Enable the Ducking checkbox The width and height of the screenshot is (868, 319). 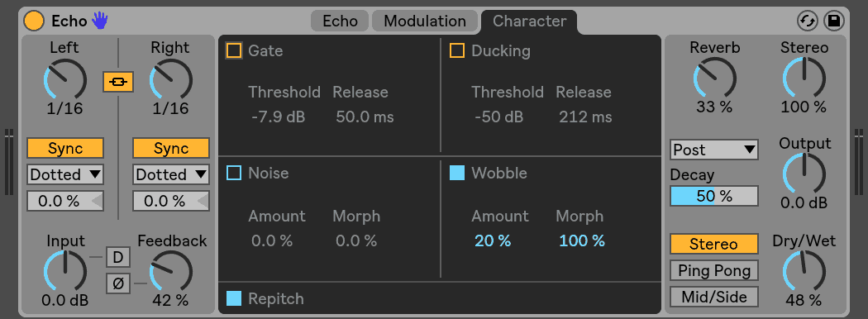click(456, 51)
